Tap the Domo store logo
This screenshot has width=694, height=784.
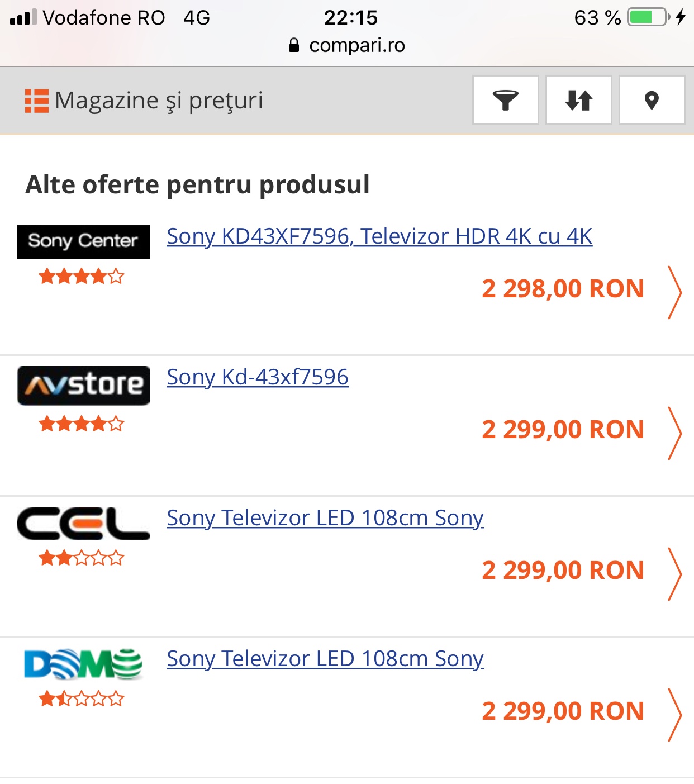83,664
